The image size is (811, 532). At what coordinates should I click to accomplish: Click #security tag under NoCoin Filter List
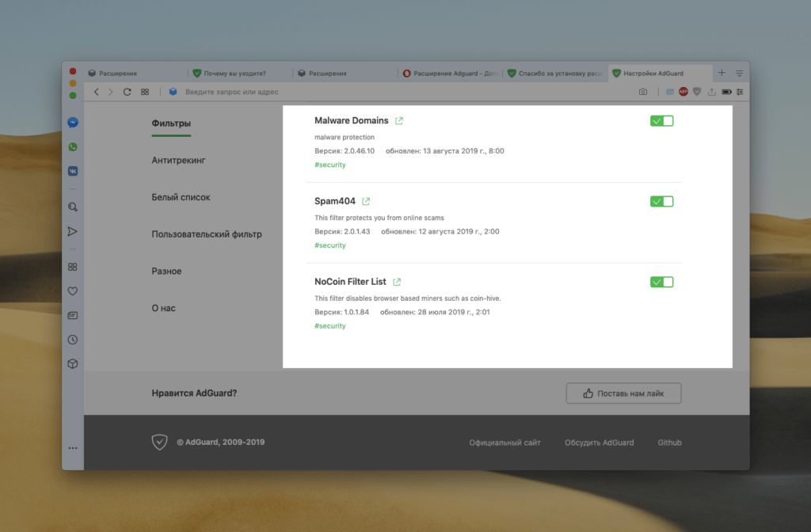tap(330, 325)
